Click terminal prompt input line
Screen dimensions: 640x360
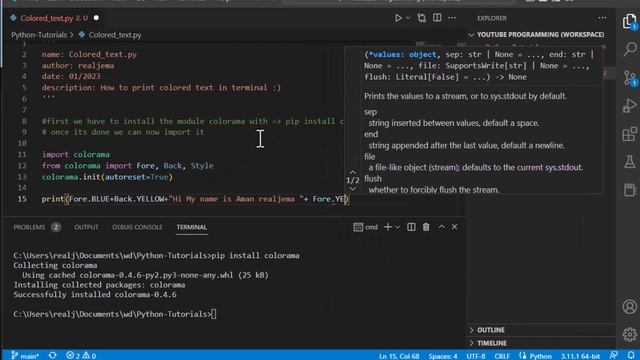(115, 314)
